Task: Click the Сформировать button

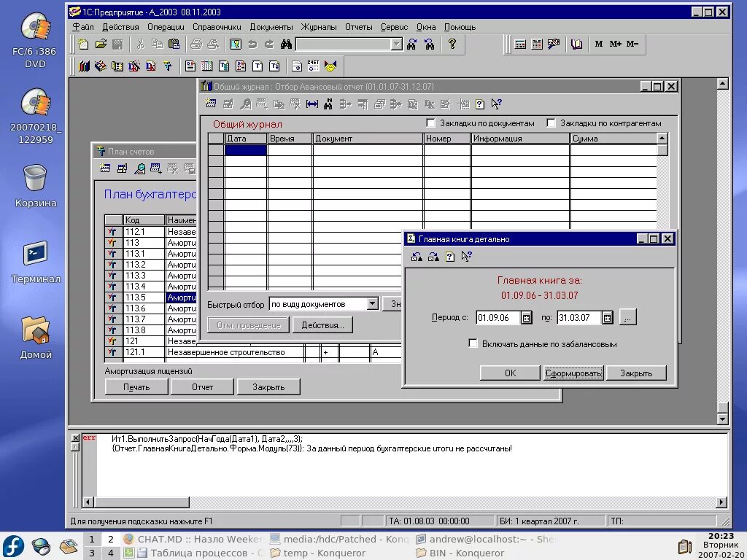Action: tap(573, 373)
